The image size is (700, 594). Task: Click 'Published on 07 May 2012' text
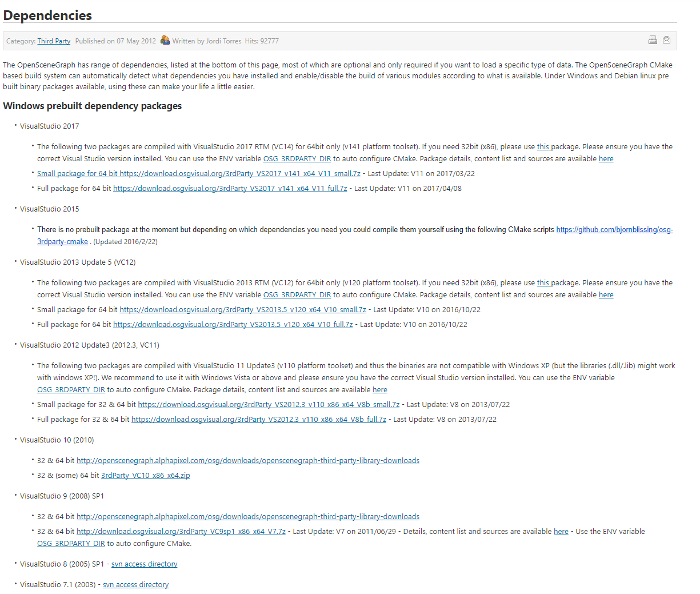[115, 41]
